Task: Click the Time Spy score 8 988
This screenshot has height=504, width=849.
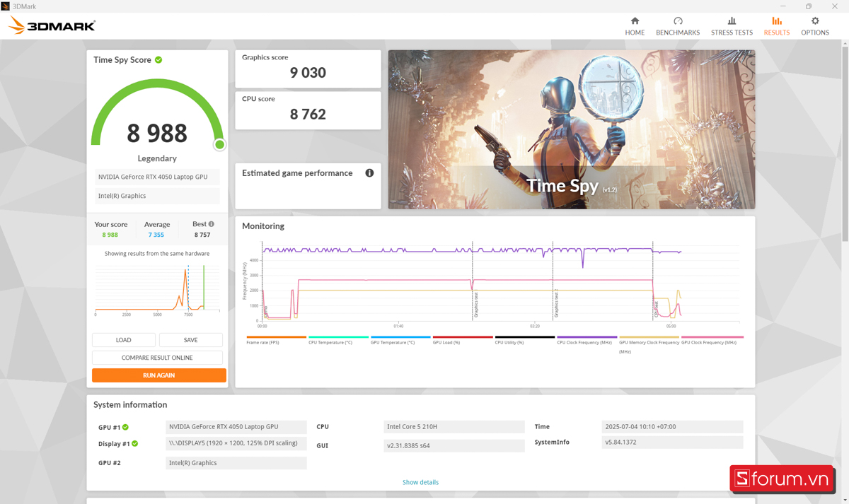Action: 157,133
